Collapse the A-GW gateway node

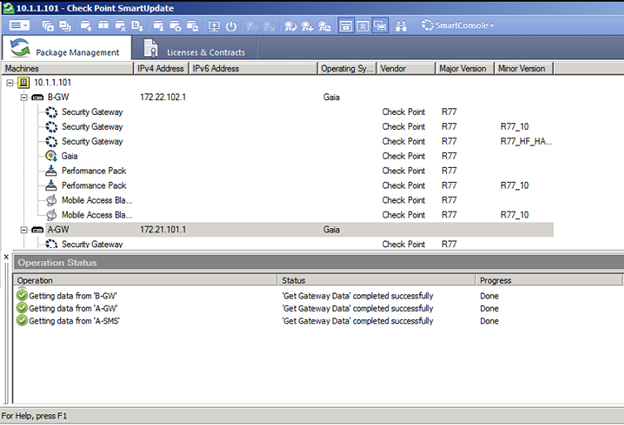24,230
